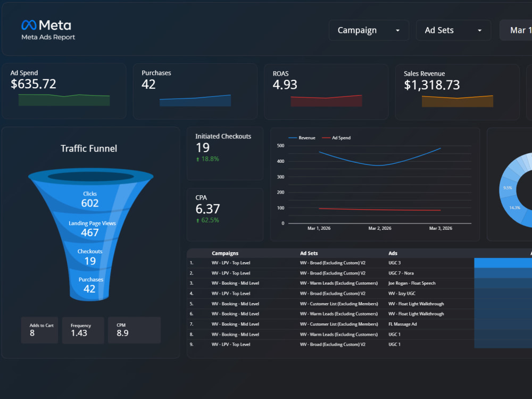Click the 14.3% donut chart slice
Image resolution: width=532 pixels, height=399 pixels.
514,207
